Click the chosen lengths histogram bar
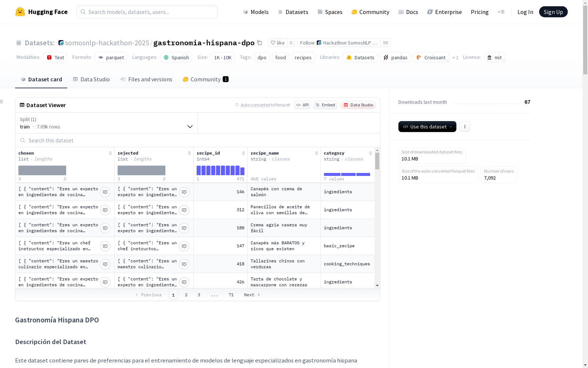The image size is (588, 368). [42, 170]
